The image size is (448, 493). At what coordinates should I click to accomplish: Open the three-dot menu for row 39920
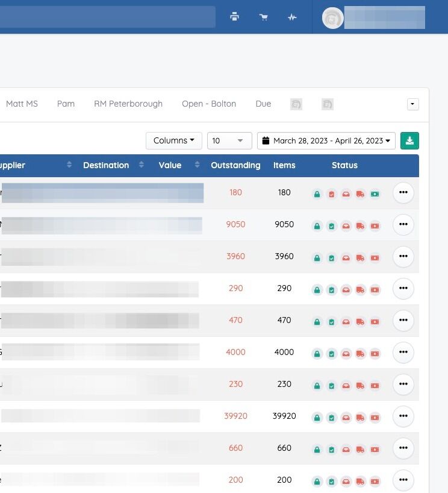(x=403, y=416)
